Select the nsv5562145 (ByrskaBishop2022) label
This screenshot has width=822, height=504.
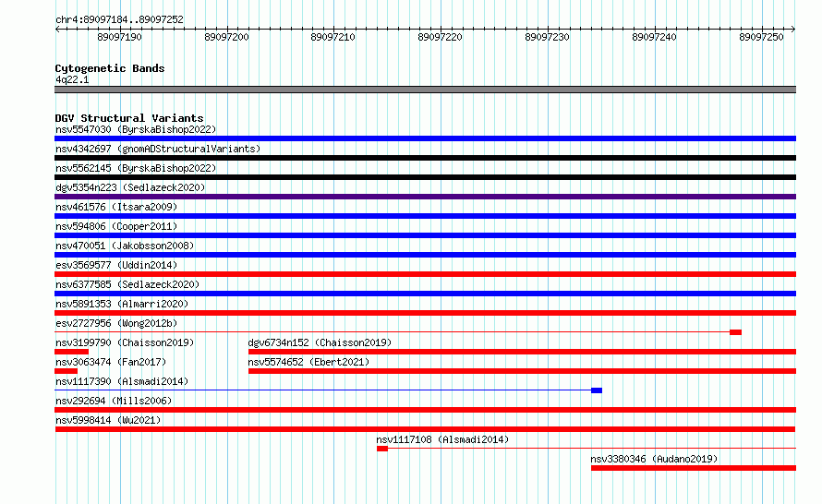[x=136, y=168]
